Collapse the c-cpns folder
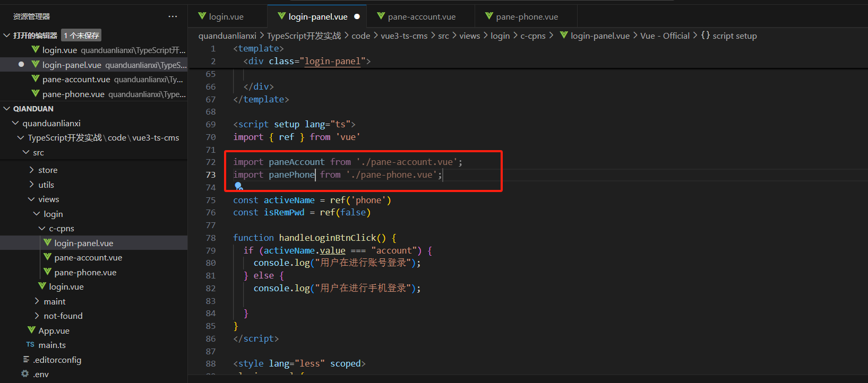This screenshot has height=383, width=868. tap(42, 228)
